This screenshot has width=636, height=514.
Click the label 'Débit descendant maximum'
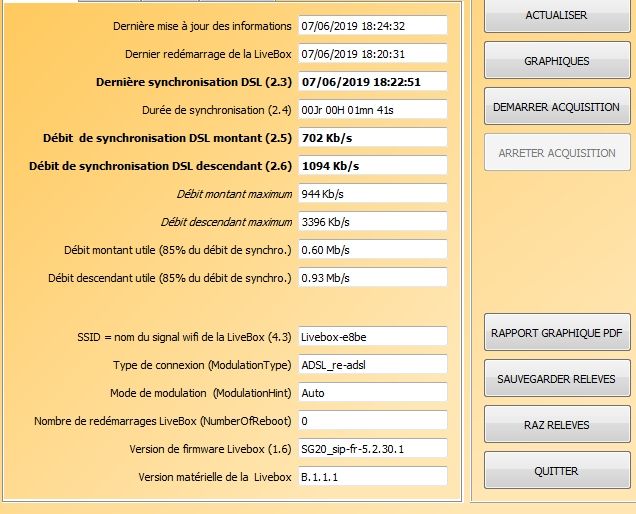tap(226, 222)
